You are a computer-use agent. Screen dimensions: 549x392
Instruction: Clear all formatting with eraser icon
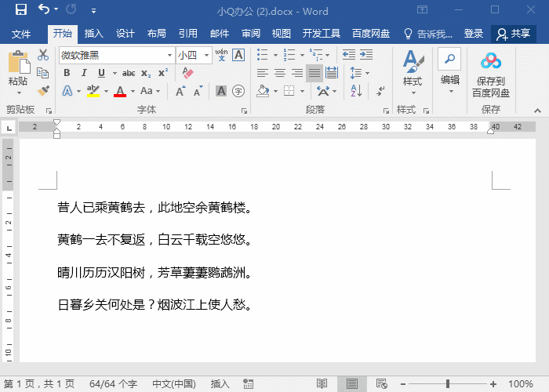click(x=188, y=73)
